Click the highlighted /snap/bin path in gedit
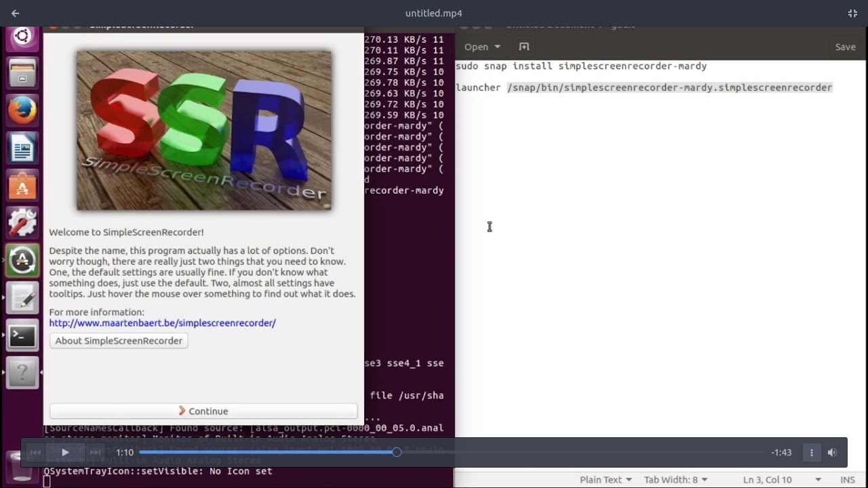The height and width of the screenshot is (488, 868). coord(669,87)
